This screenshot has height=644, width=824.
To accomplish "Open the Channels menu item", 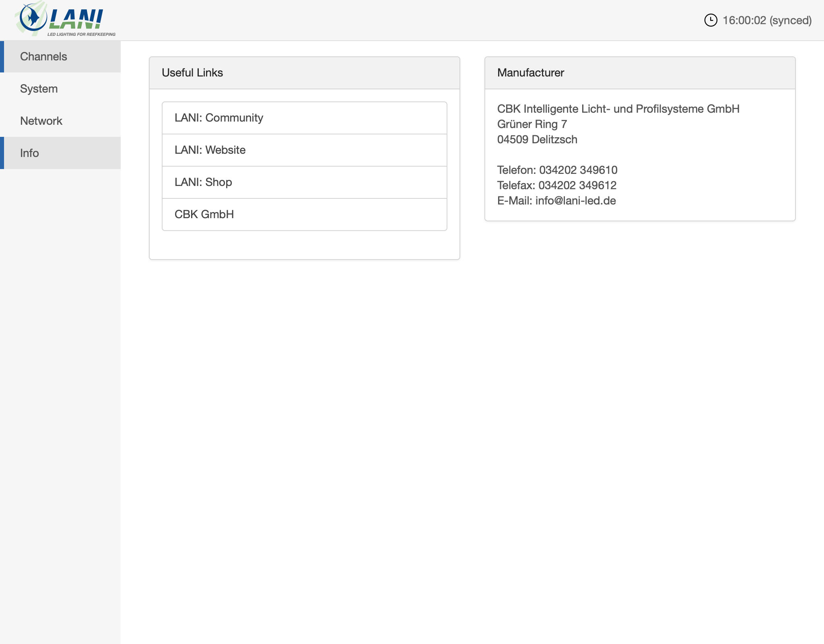I will pos(43,56).
